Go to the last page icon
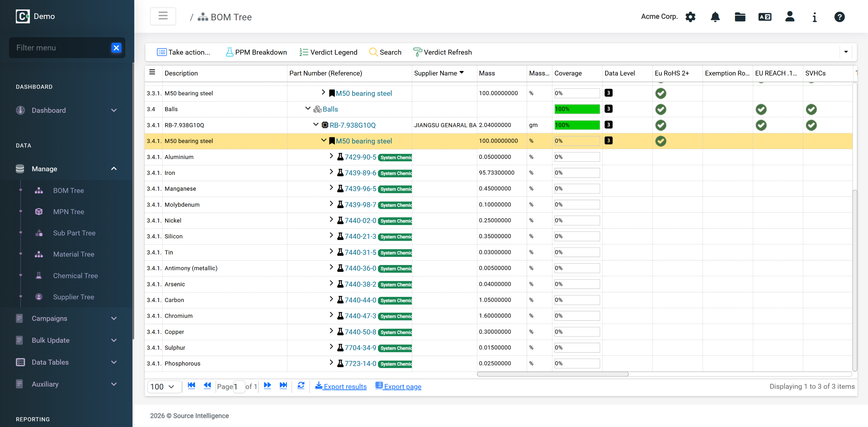The image size is (868, 427). pyautogui.click(x=283, y=386)
